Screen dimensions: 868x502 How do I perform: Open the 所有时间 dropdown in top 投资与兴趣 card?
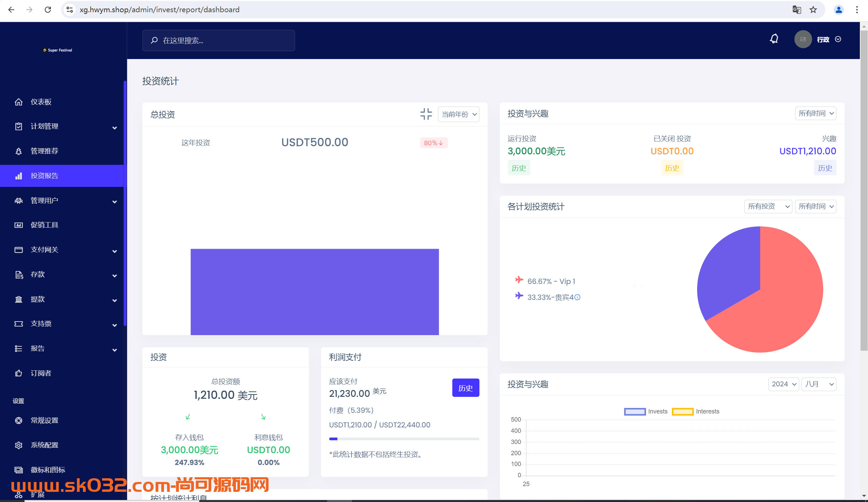816,113
